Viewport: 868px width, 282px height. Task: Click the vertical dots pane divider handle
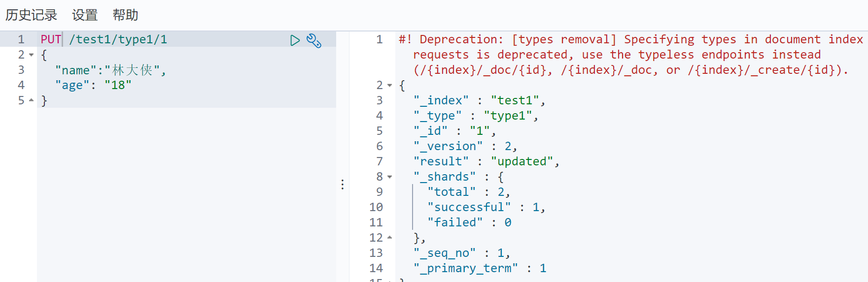pyautogui.click(x=343, y=185)
